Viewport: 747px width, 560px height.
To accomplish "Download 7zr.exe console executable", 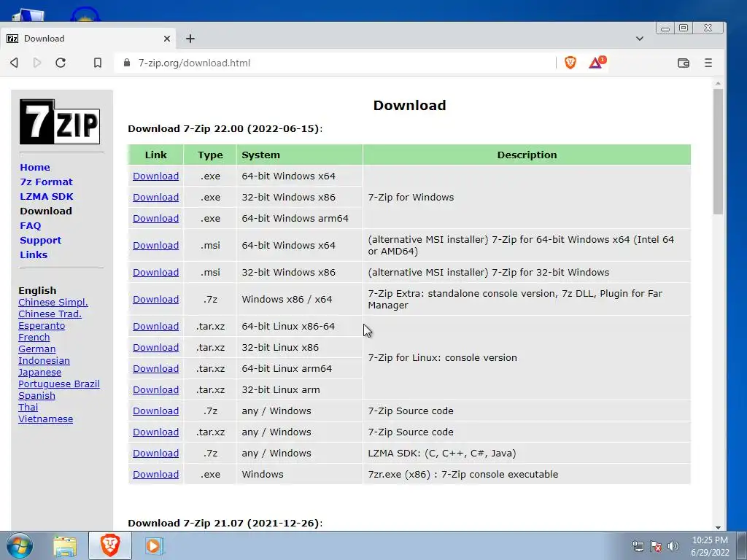I will pos(156,474).
